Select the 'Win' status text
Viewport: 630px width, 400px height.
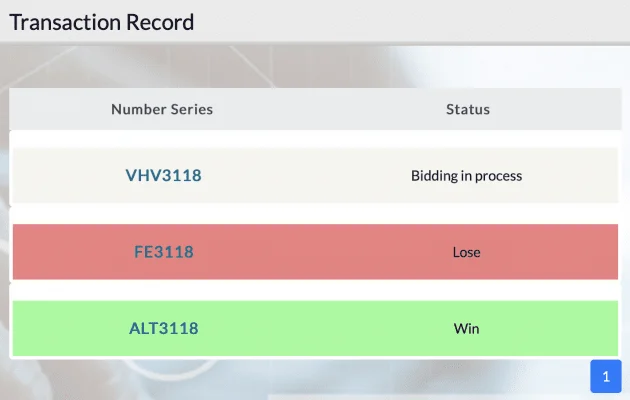(x=466, y=329)
